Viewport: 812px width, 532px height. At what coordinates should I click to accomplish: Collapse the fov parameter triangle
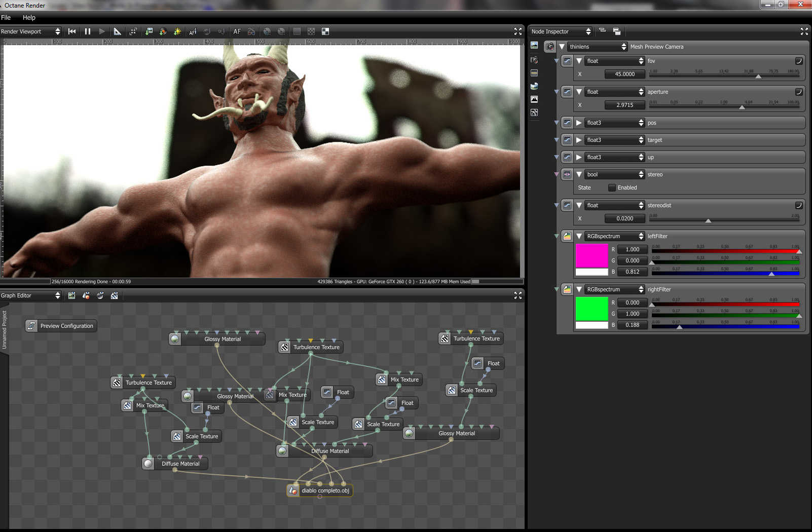click(579, 61)
